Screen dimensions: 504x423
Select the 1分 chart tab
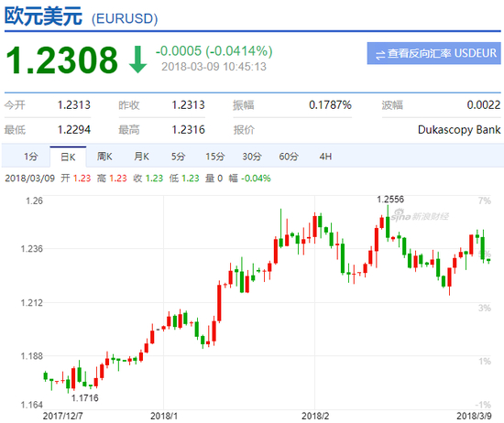pos(31,157)
